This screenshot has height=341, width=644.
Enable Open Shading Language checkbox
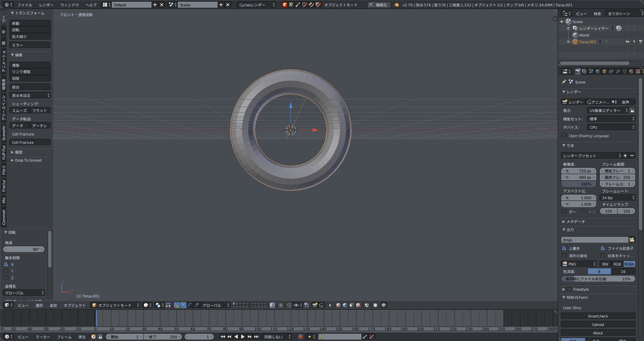click(x=564, y=135)
